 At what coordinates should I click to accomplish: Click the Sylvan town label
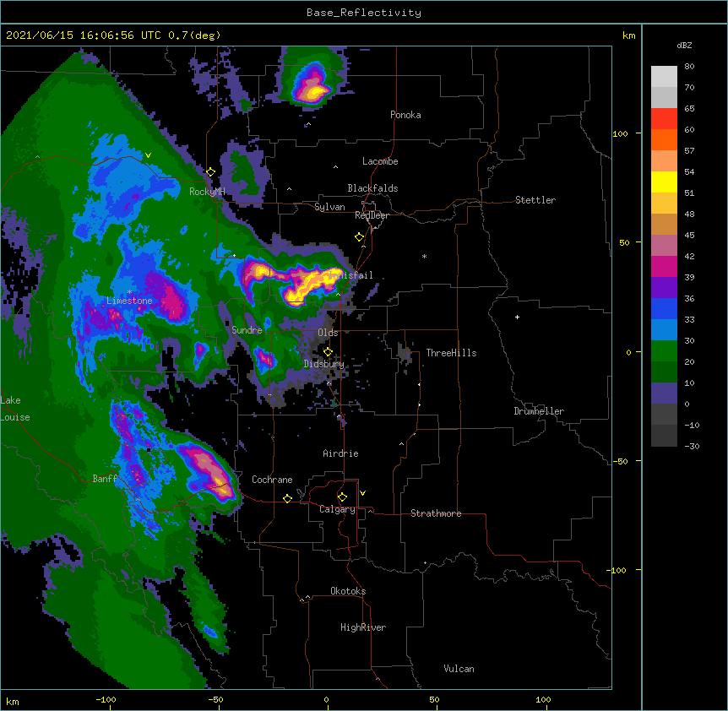tap(329, 207)
